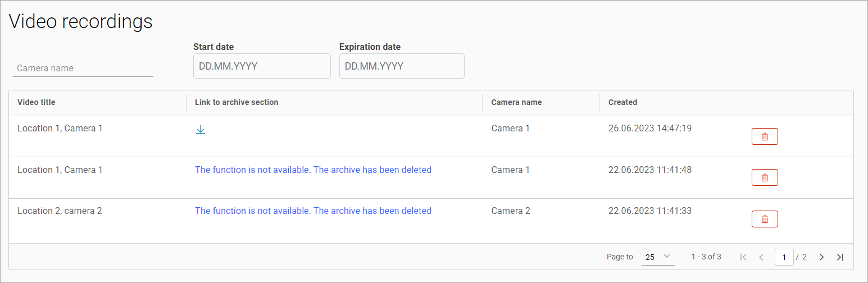Go to the next page
The image size is (868, 283).
point(821,257)
